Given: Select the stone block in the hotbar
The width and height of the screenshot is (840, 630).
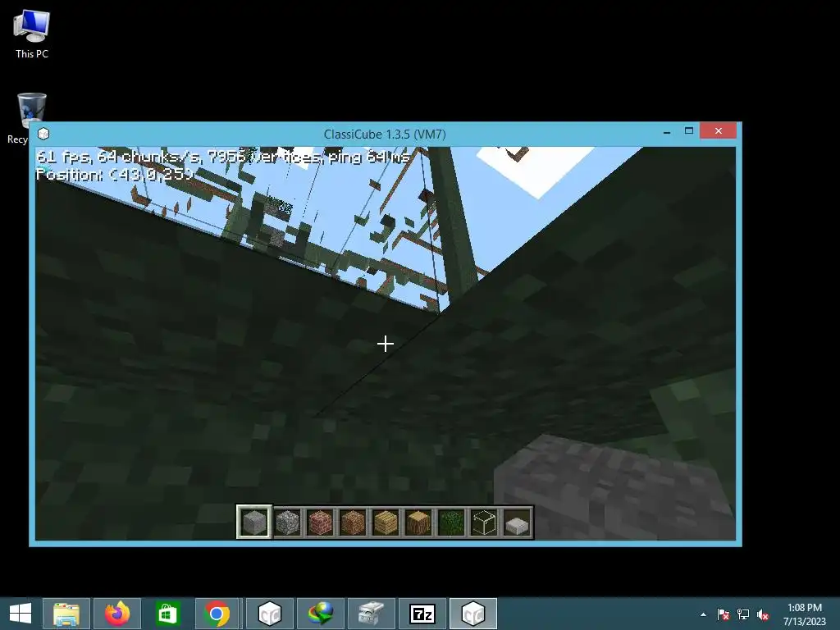Looking at the screenshot, I should (x=254, y=522).
